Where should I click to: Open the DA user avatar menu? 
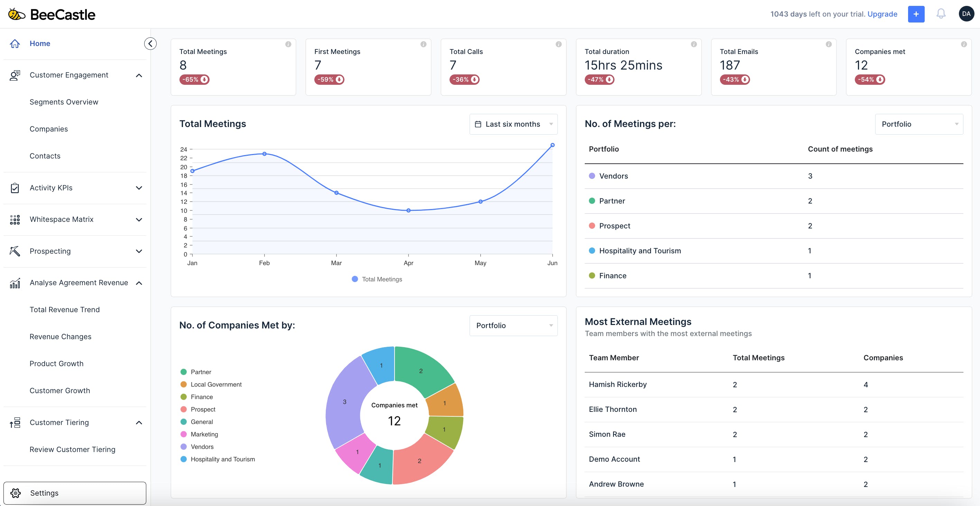[x=966, y=14]
